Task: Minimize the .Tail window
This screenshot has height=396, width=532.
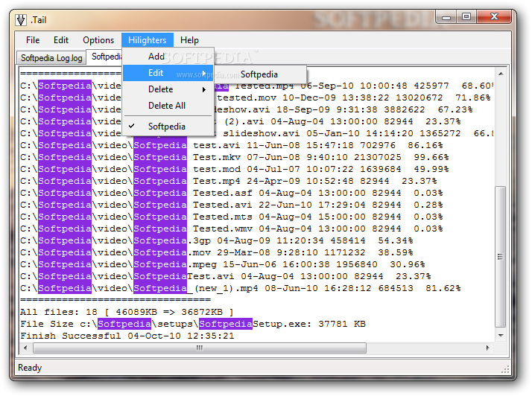Action: point(447,17)
